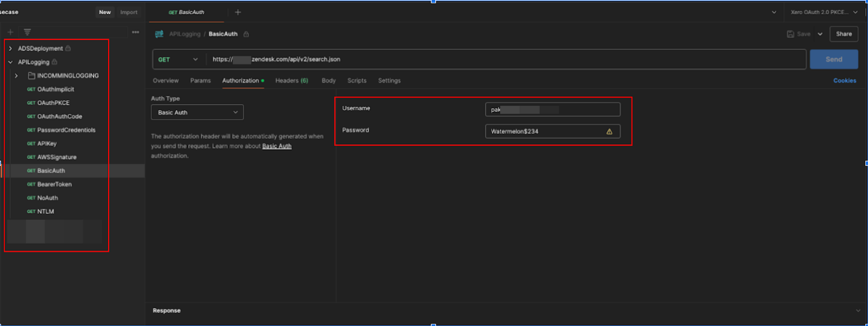868x326 pixels.
Task: Click the collection icon in the breadcrumb
Action: pyautogui.click(x=159, y=34)
